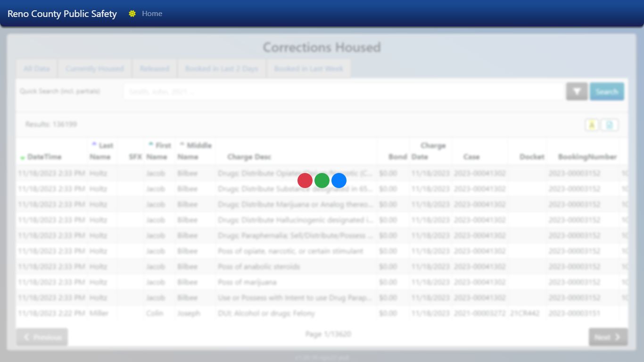Open the All Data tab
The image size is (644, 362).
point(36,68)
